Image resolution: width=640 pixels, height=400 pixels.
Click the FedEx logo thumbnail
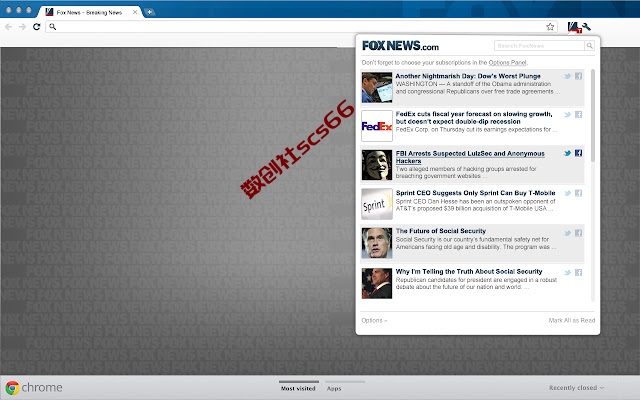[377, 126]
